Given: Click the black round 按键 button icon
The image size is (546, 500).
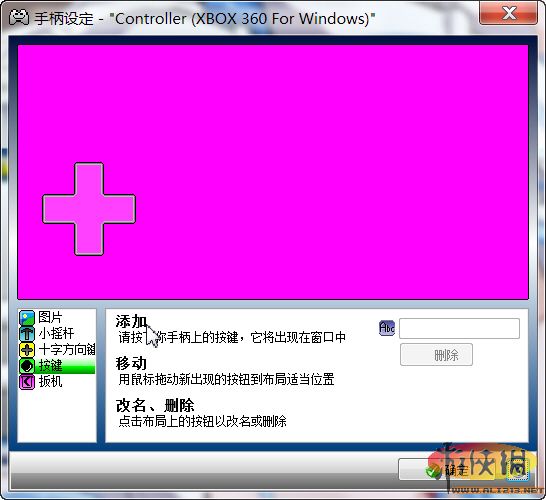Looking at the screenshot, I should click(x=27, y=366).
